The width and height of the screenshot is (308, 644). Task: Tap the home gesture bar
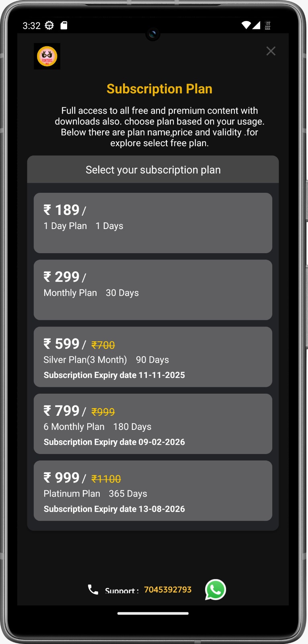point(153,613)
